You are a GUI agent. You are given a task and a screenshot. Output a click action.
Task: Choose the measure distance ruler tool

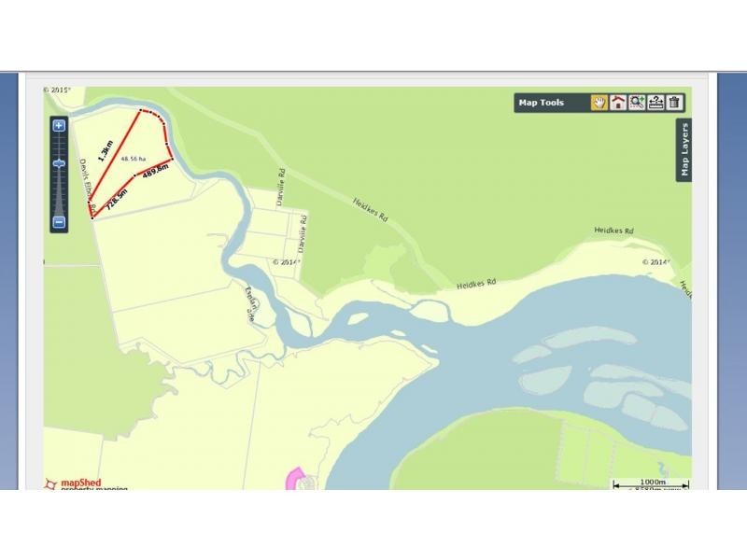[655, 103]
